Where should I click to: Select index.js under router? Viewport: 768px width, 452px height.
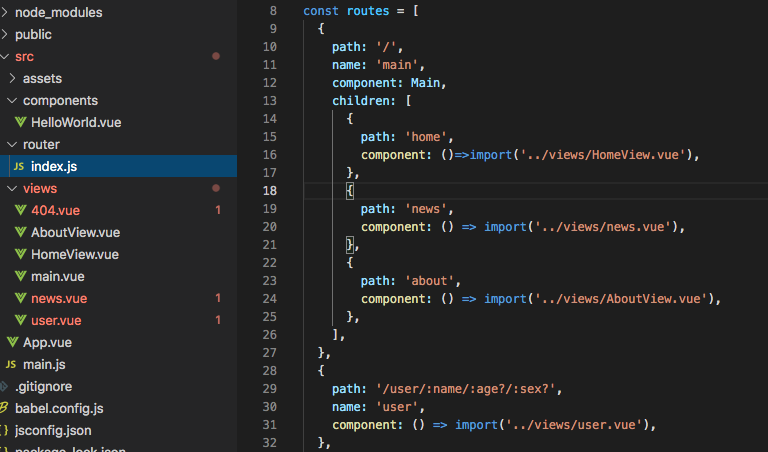pyautogui.click(x=54, y=167)
